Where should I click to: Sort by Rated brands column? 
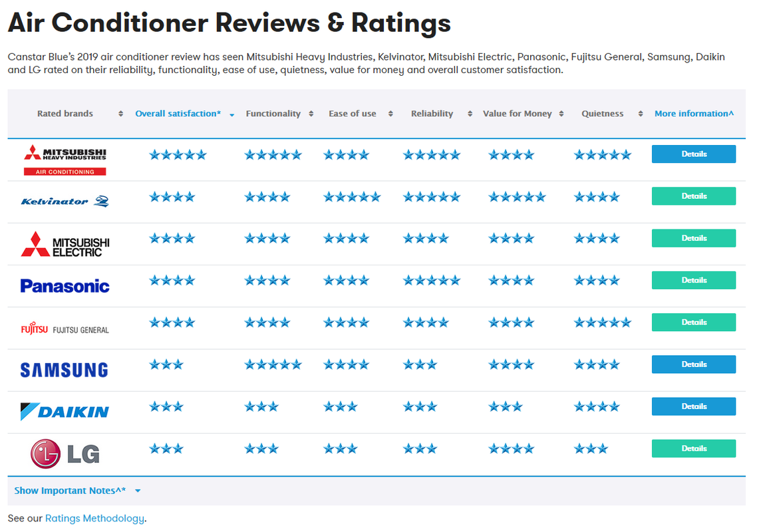pos(120,114)
